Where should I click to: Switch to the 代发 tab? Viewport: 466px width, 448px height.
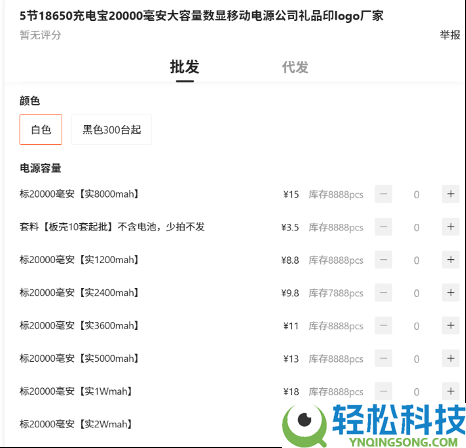[x=295, y=67]
